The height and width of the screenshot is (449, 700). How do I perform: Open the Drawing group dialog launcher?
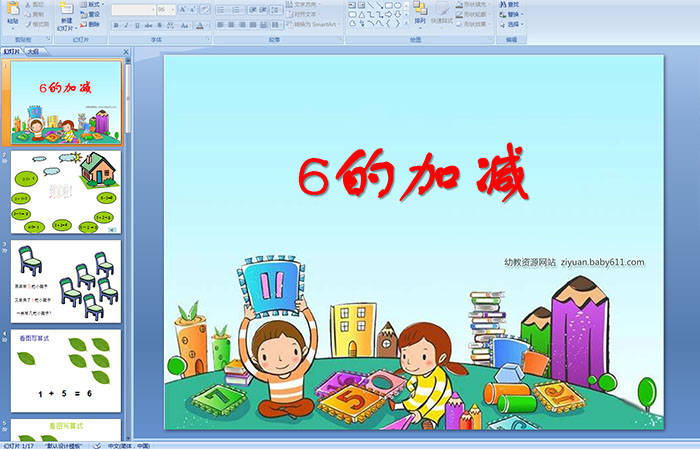(491, 40)
